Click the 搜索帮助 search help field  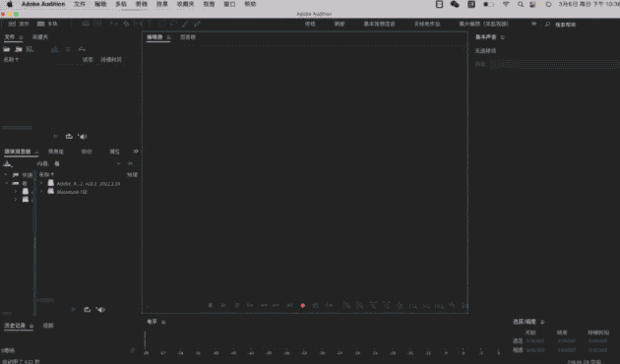(566, 25)
